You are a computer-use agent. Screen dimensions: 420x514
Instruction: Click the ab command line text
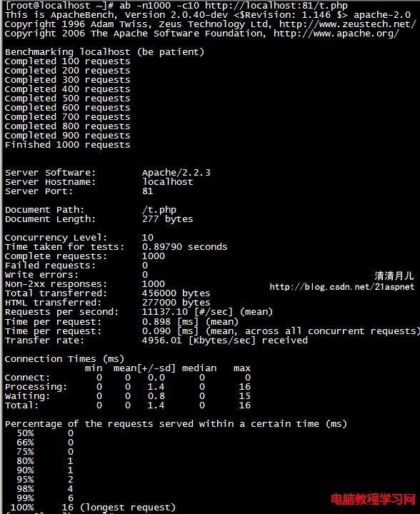tap(234, 6)
